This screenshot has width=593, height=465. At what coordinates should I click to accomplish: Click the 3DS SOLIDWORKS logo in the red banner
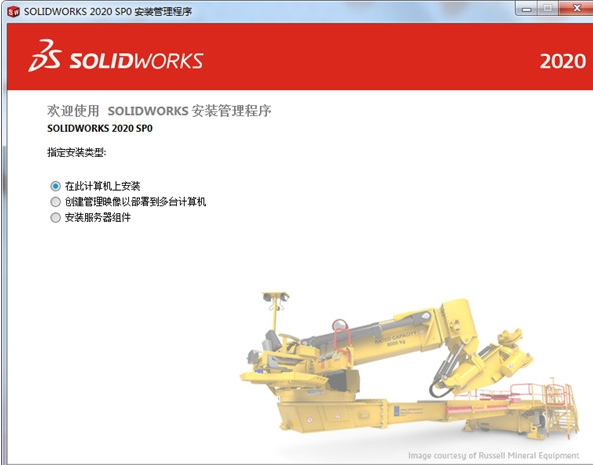click(116, 56)
